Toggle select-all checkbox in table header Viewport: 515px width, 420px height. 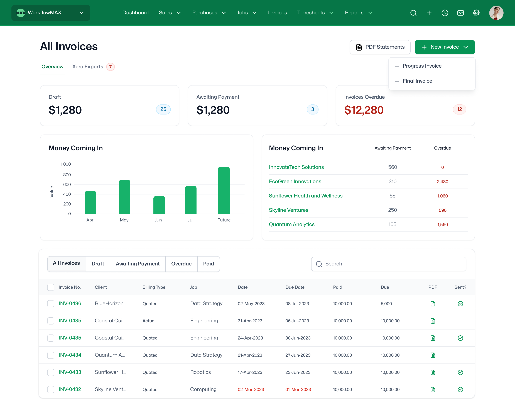(x=51, y=287)
